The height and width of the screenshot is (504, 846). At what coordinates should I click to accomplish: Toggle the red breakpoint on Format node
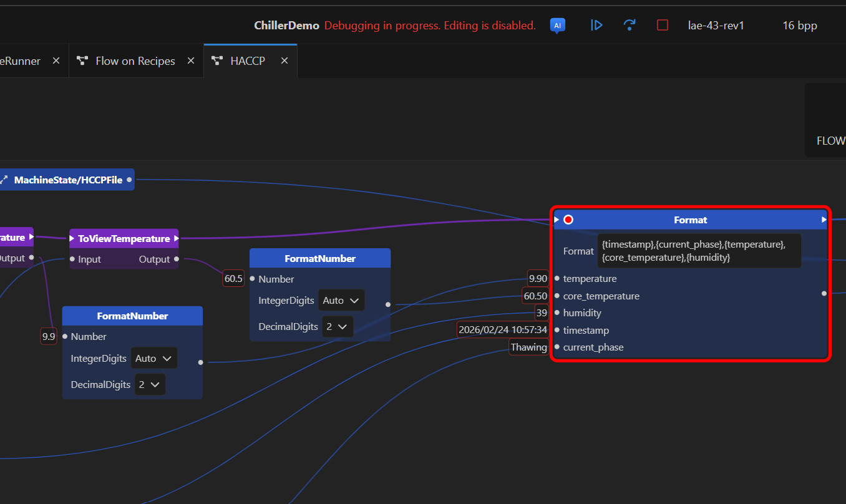click(x=568, y=220)
